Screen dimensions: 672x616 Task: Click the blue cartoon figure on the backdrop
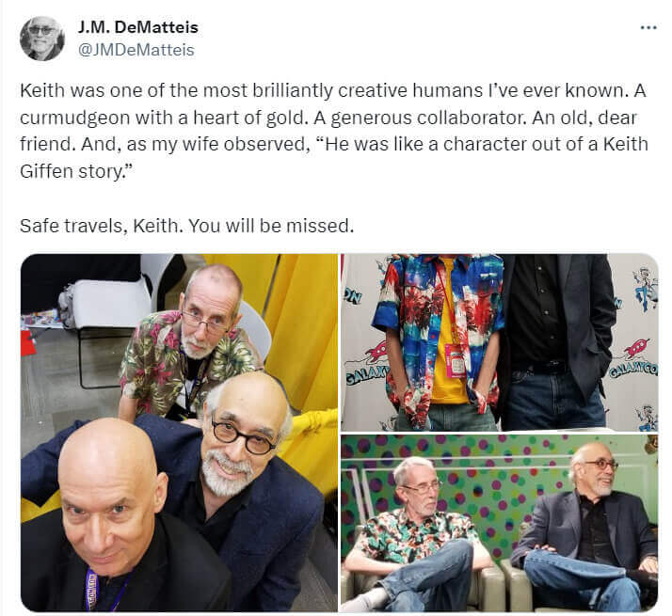[645, 286]
